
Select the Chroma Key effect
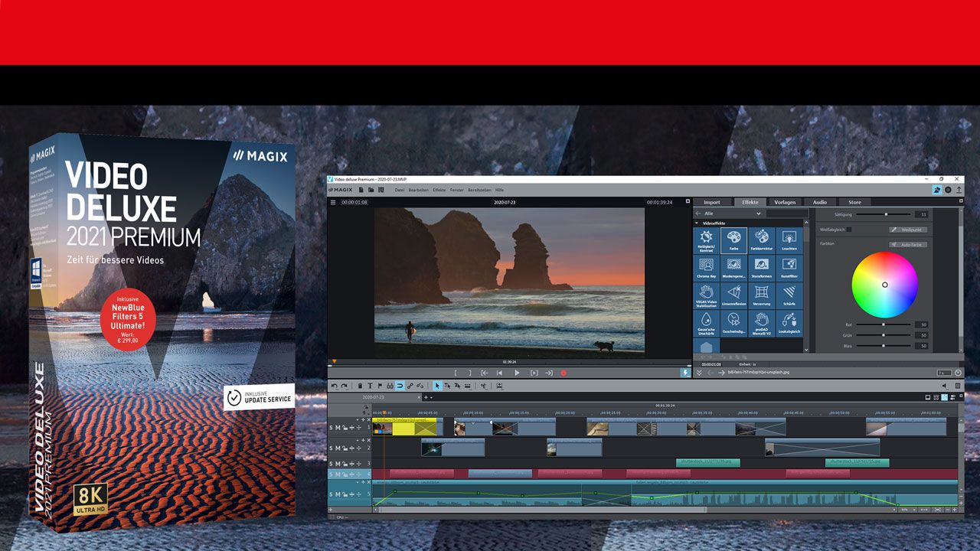click(x=706, y=268)
